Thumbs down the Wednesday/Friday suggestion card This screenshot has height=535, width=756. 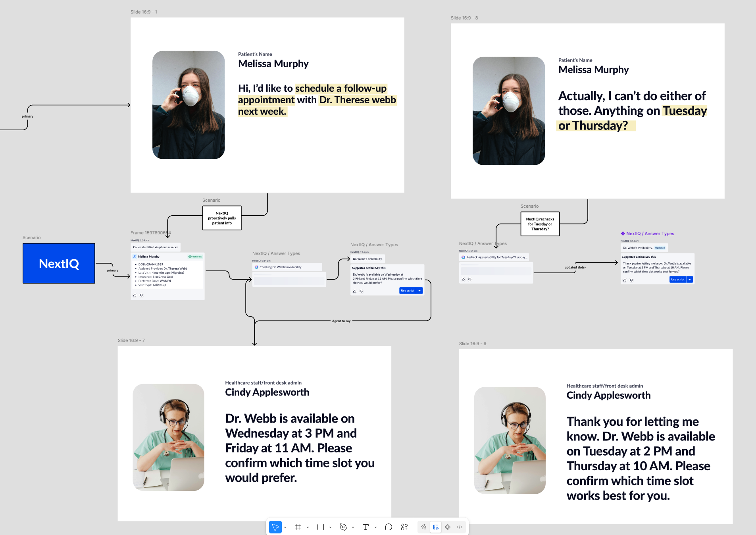click(x=361, y=291)
